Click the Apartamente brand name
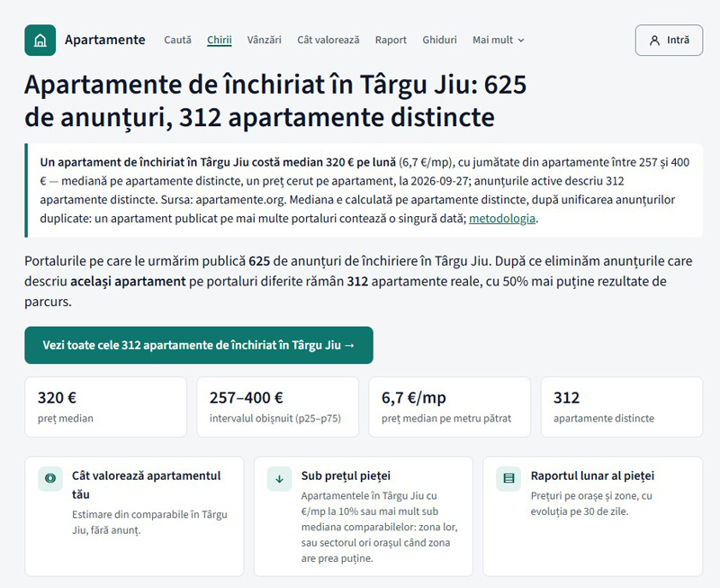This screenshot has height=588, width=720. click(x=105, y=40)
